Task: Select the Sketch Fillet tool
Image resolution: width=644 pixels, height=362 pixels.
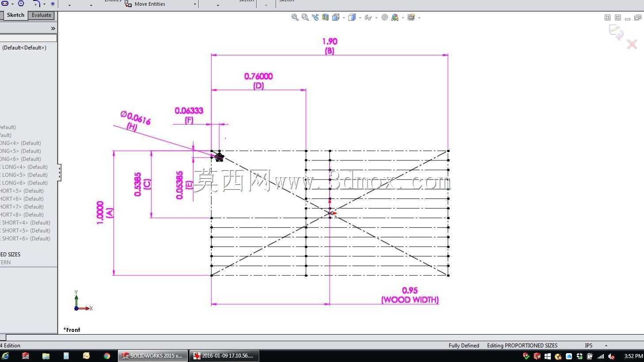Action: point(37,4)
